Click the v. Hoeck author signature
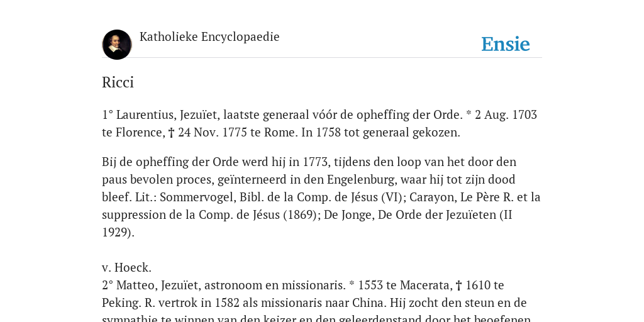The height and width of the screenshot is (322, 644). (126, 267)
